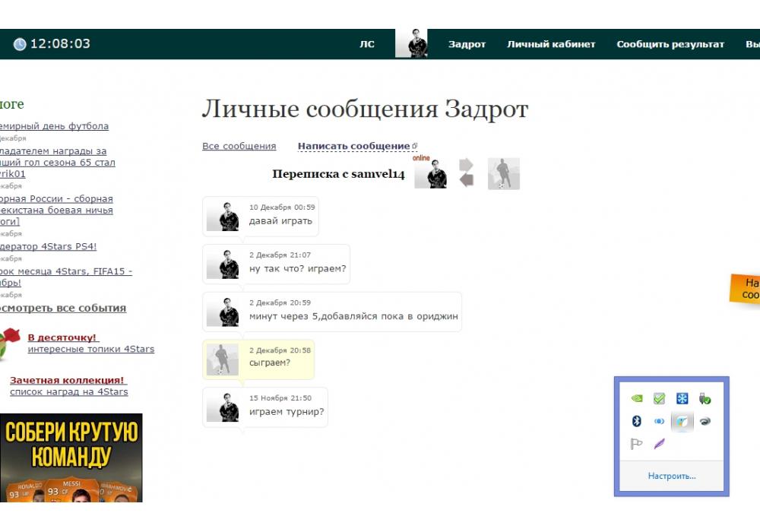Click the purple feather tray icon
The width and height of the screenshot is (760, 532).
coord(660,444)
